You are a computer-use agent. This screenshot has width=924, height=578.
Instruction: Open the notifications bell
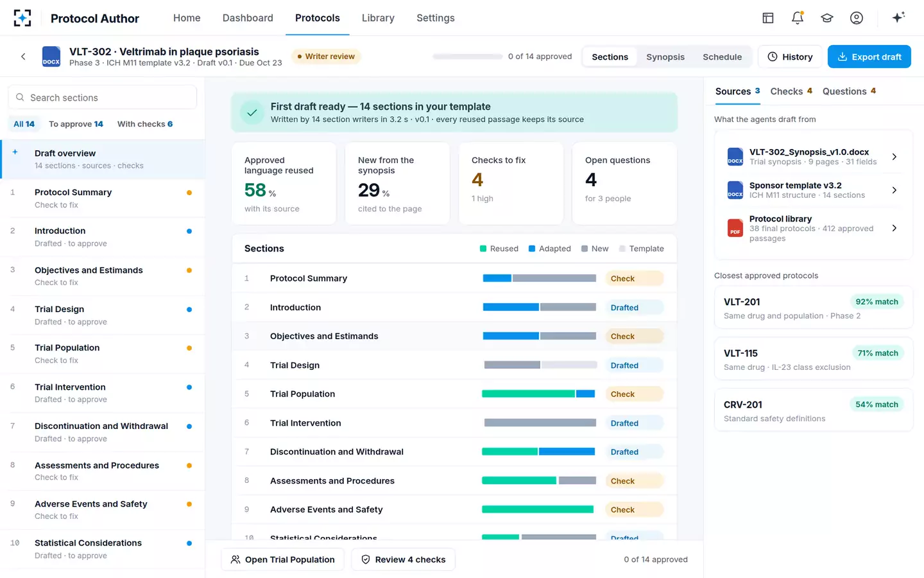[x=798, y=18]
